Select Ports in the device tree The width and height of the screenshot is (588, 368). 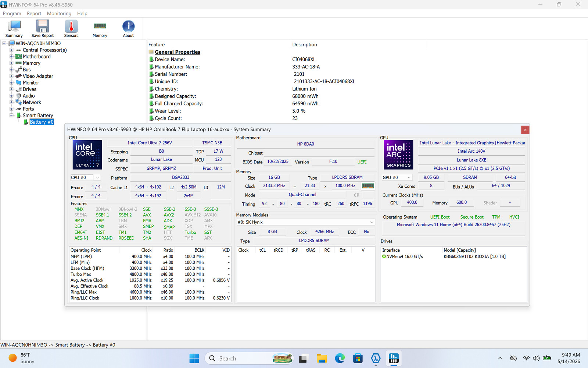pyautogui.click(x=28, y=109)
